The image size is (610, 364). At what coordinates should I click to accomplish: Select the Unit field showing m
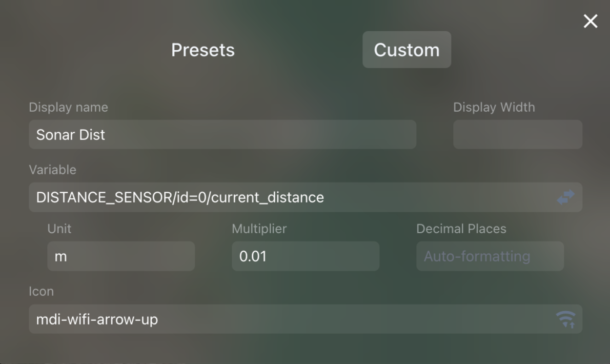pos(121,256)
